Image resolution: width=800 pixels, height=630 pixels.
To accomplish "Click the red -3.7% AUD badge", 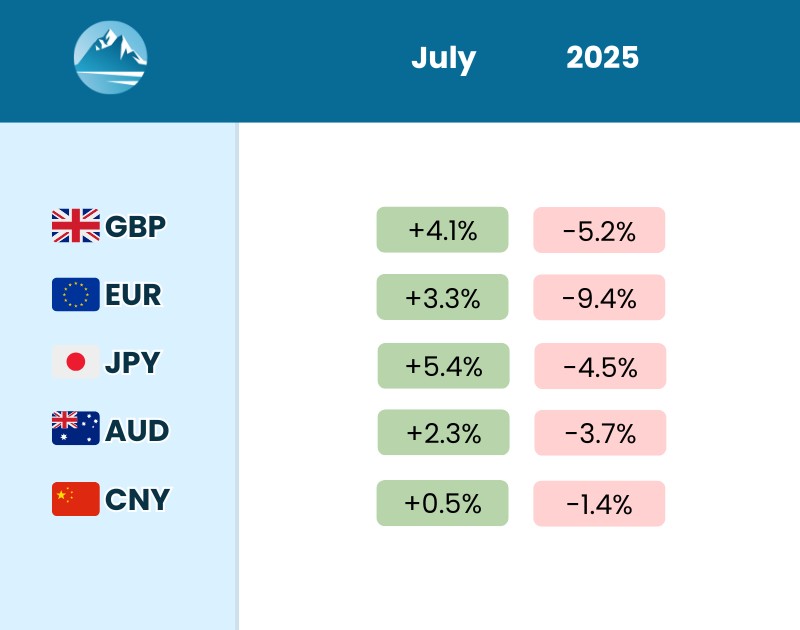I will point(600,433).
